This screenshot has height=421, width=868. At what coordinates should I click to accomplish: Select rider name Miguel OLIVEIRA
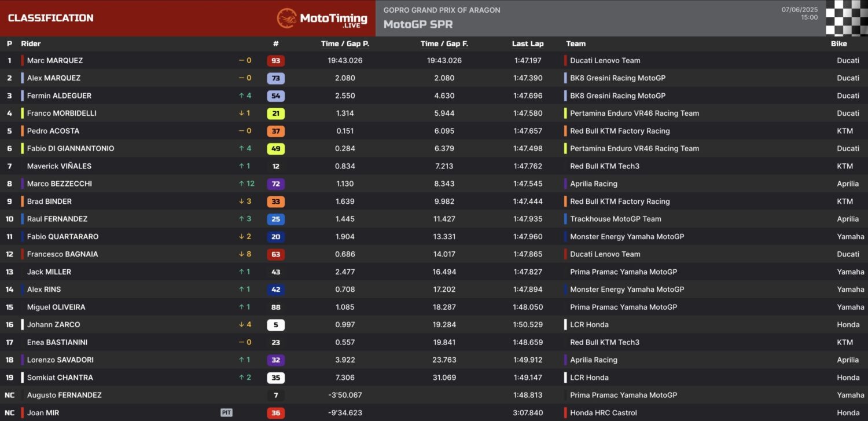pyautogui.click(x=56, y=307)
